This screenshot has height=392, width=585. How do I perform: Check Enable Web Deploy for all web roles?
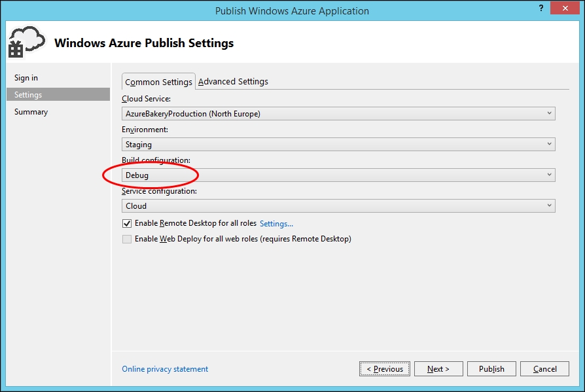(x=127, y=239)
